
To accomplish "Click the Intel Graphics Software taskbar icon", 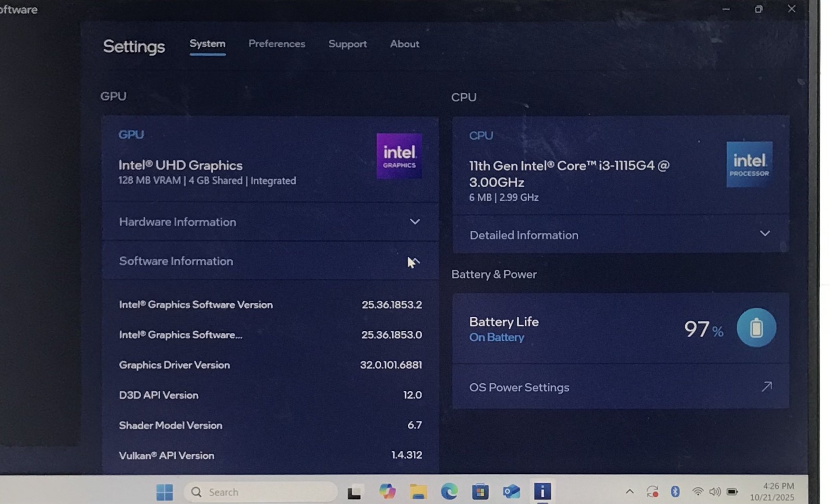I will pyautogui.click(x=542, y=492).
